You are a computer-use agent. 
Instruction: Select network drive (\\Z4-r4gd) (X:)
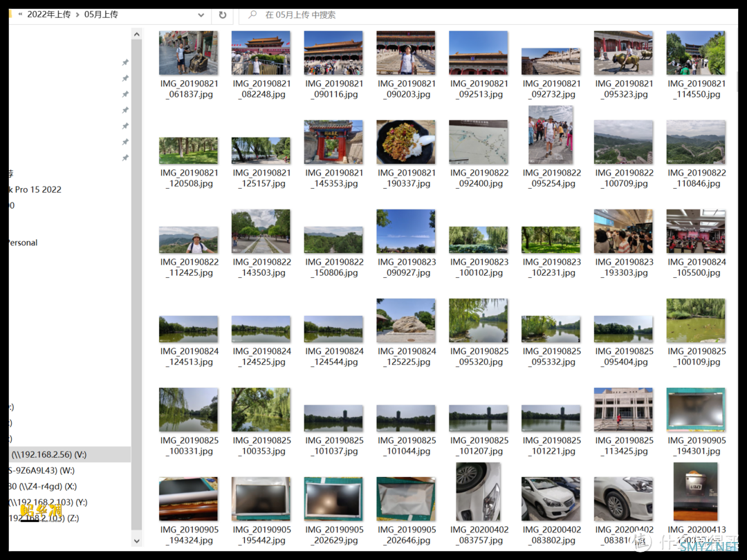click(x=43, y=486)
